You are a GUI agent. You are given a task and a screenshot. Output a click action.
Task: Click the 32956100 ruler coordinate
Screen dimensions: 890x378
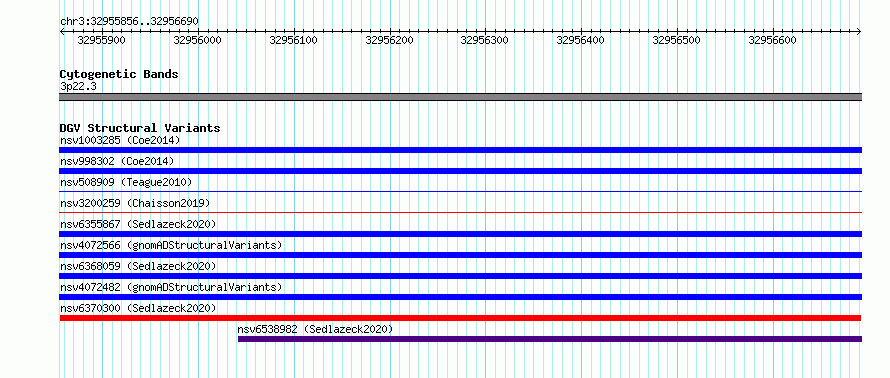[293, 40]
